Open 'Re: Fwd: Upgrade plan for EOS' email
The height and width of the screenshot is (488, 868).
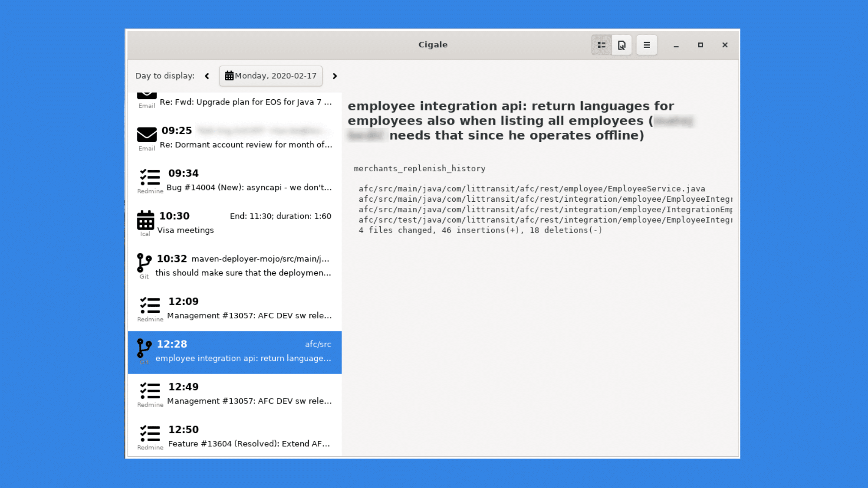tap(235, 102)
